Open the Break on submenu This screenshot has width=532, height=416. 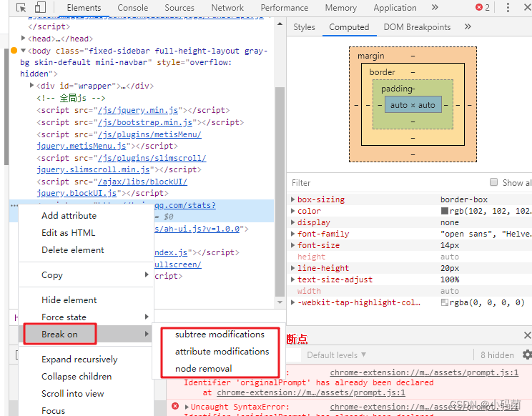pyautogui.click(x=87, y=335)
